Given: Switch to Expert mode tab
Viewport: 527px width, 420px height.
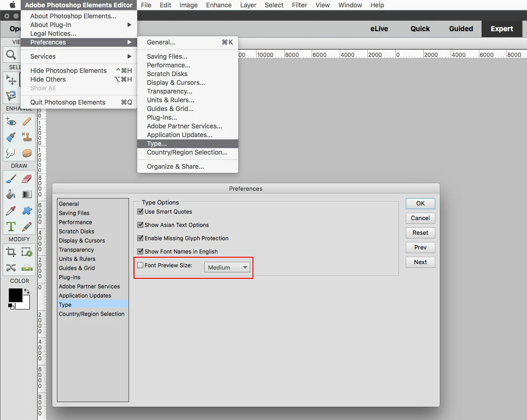Looking at the screenshot, I should coord(502,29).
